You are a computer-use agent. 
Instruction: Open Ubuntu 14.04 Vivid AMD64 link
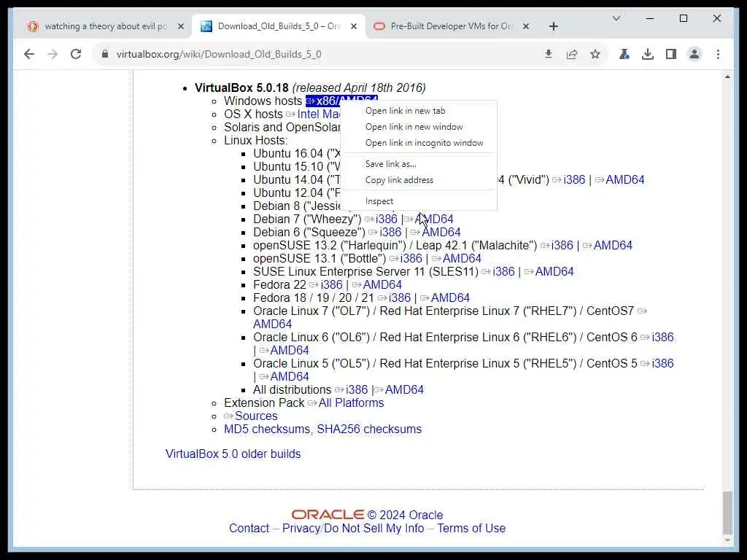tap(624, 179)
